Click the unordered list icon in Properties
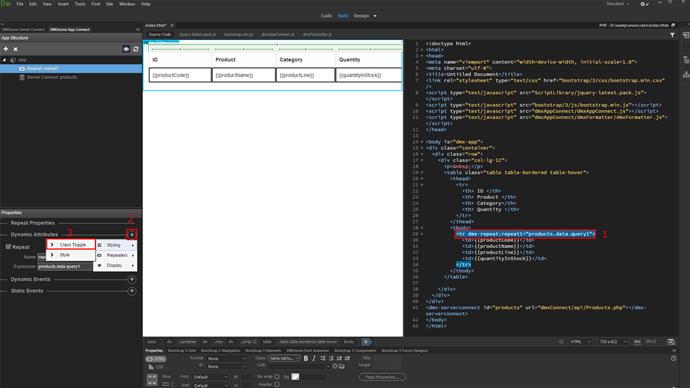The height and width of the screenshot is (388, 690). click(x=323, y=359)
